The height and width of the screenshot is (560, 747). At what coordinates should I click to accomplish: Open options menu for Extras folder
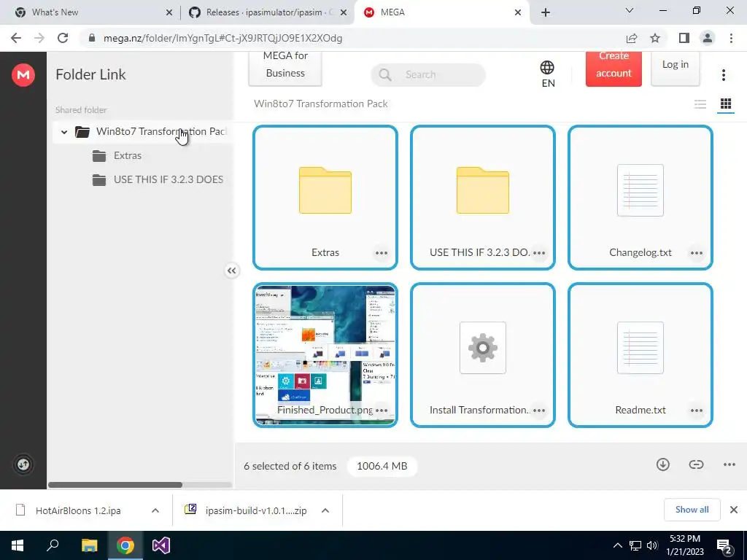coord(381,253)
